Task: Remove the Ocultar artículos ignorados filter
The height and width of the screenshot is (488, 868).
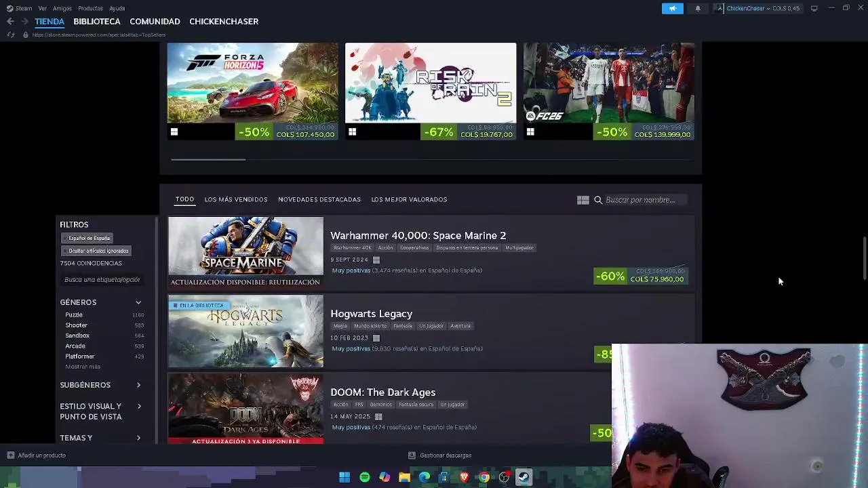Action: tap(96, 251)
